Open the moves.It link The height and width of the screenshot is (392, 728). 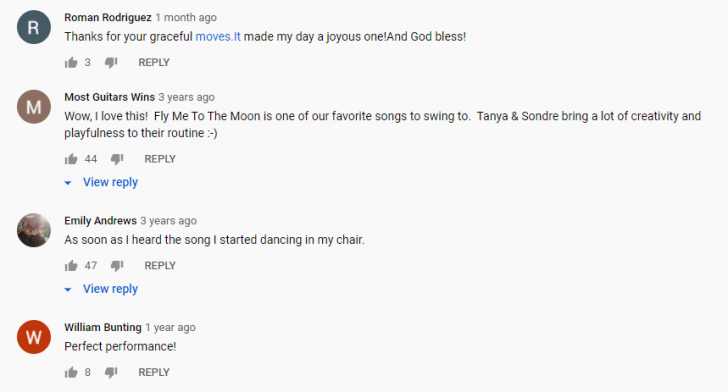click(218, 37)
